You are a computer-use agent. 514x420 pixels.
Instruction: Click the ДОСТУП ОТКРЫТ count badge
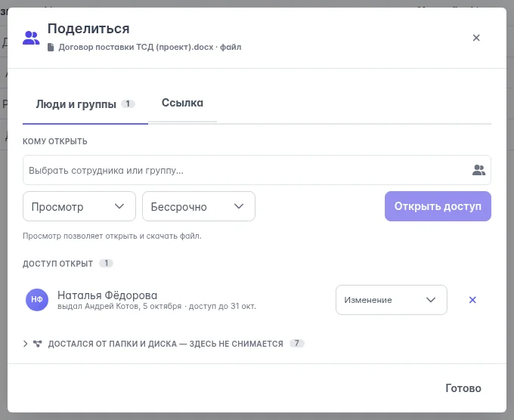(107, 263)
